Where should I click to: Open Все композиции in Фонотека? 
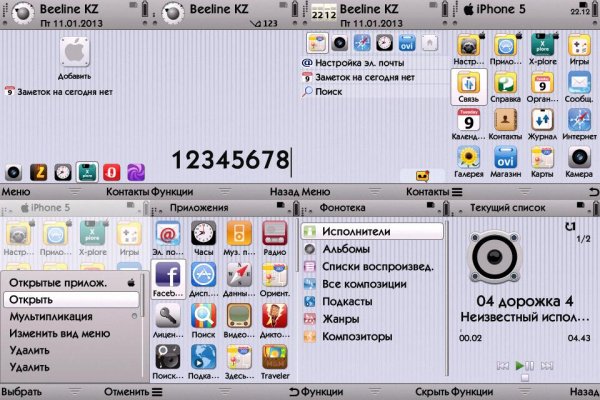click(372, 284)
